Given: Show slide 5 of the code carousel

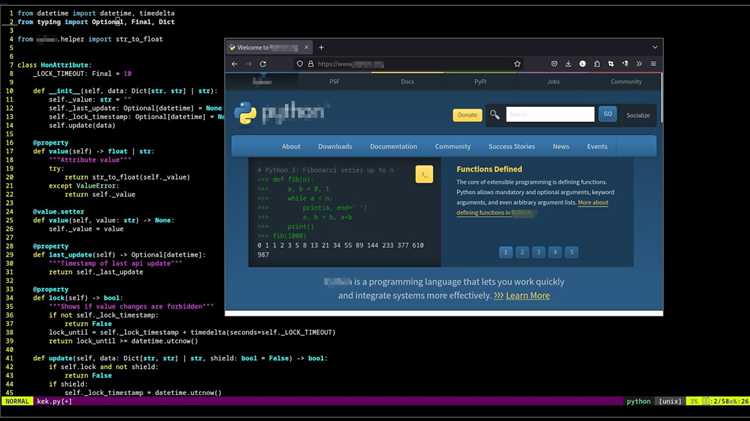Looking at the screenshot, I should pyautogui.click(x=571, y=252).
